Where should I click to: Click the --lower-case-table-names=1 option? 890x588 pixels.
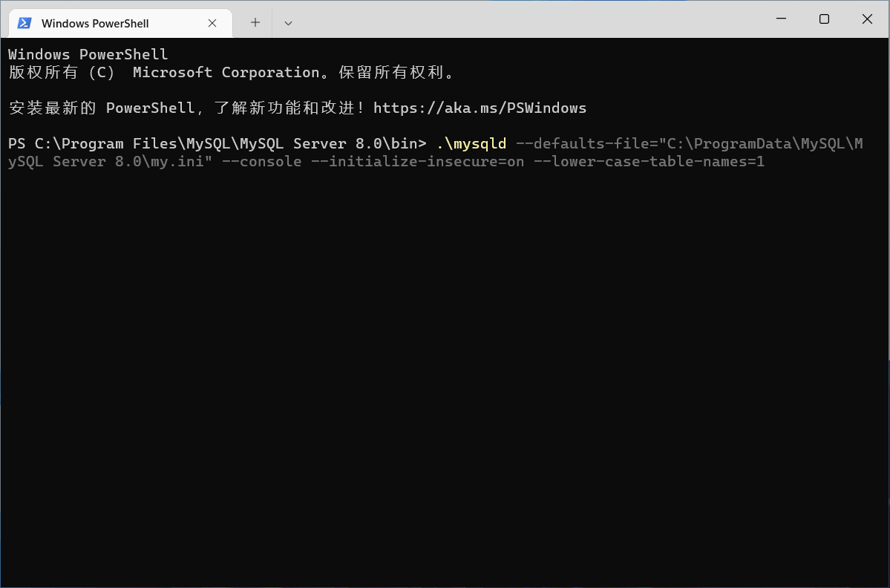[649, 162]
